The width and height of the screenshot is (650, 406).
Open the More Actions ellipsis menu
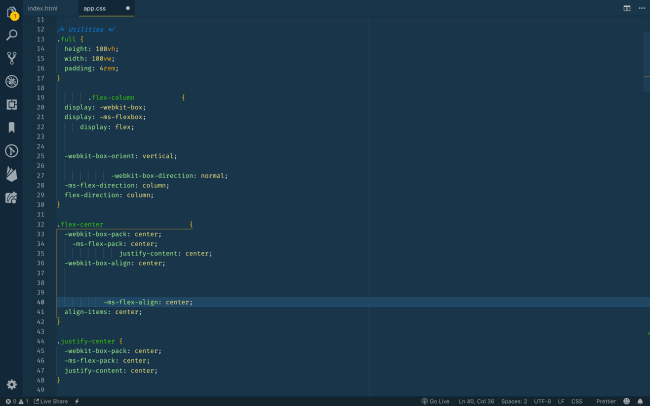(x=640, y=7)
